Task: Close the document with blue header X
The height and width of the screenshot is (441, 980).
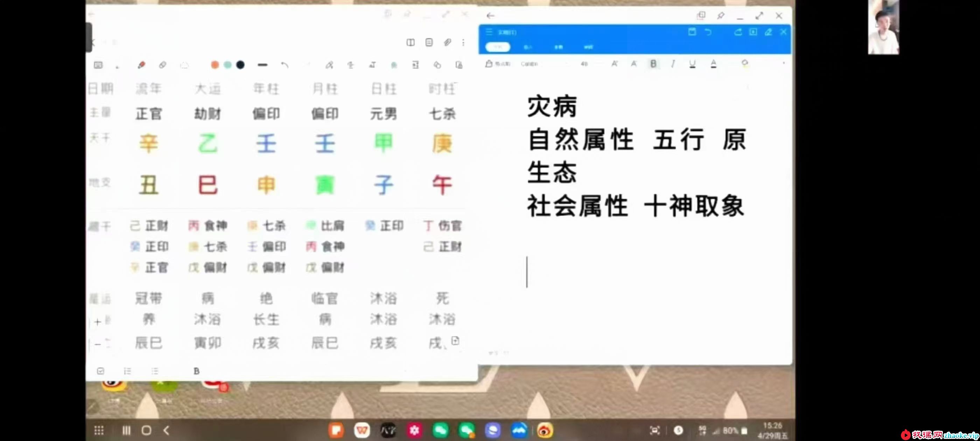Action: click(x=783, y=32)
